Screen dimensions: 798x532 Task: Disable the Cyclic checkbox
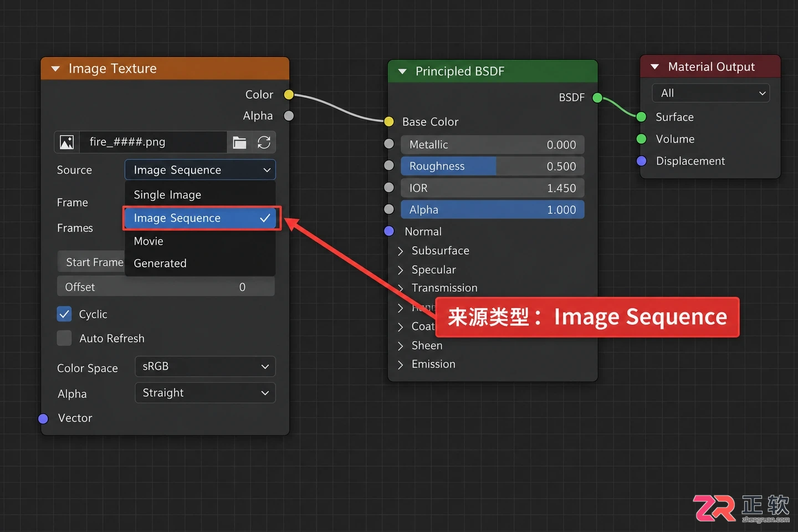click(x=64, y=314)
